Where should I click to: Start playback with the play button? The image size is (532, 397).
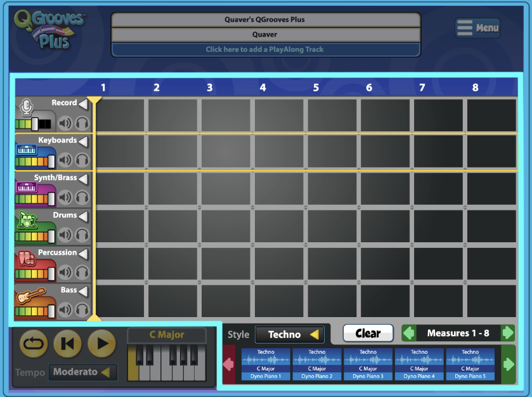[102, 344]
